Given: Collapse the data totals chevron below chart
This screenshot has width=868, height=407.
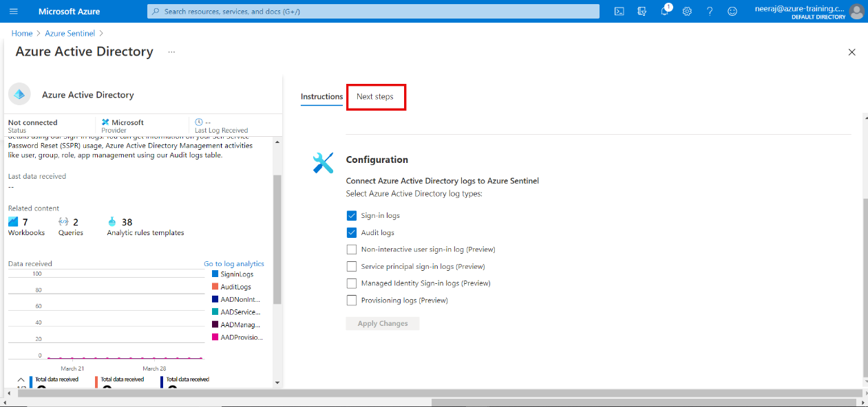Looking at the screenshot, I should click(x=21, y=379).
